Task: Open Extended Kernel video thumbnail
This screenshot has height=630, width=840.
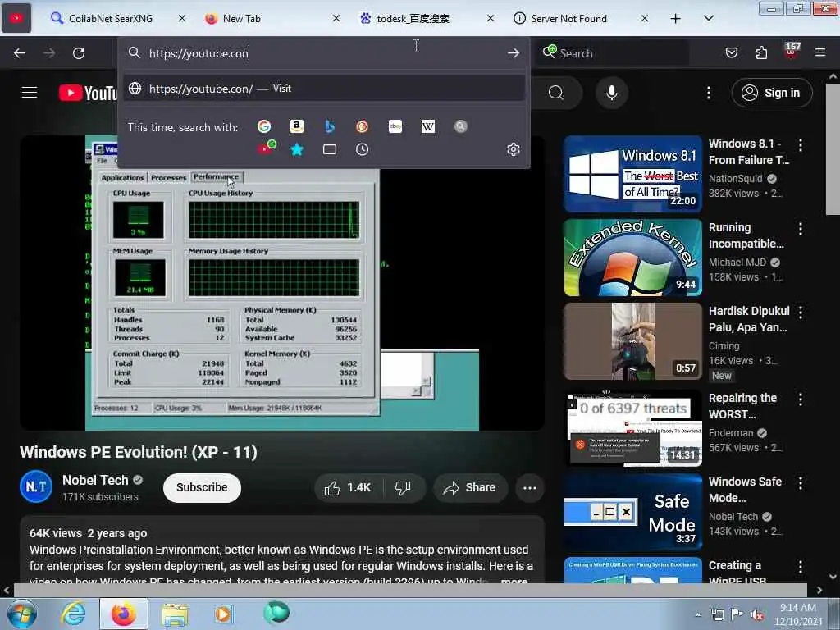Action: point(632,258)
